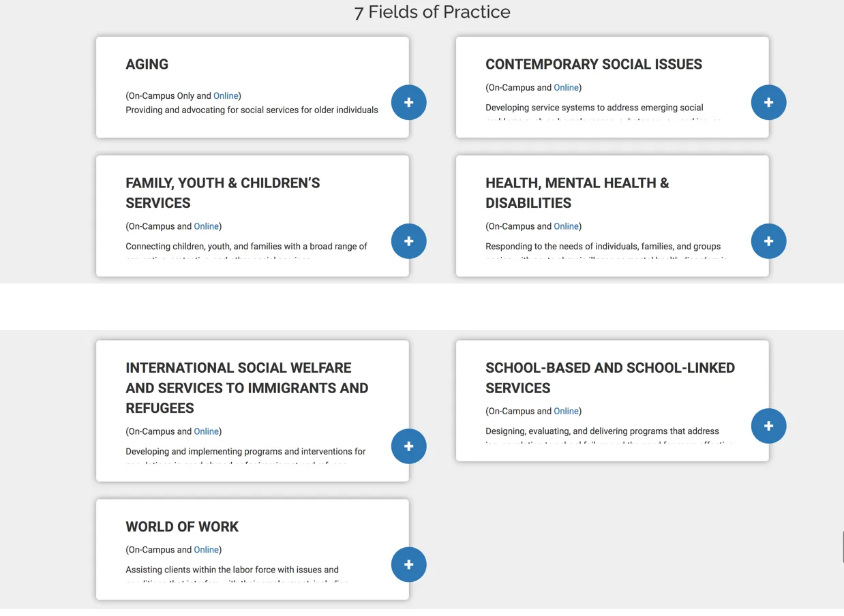Click the School-Based and School-Linked Services title
The image size is (844, 616).
tap(609, 378)
